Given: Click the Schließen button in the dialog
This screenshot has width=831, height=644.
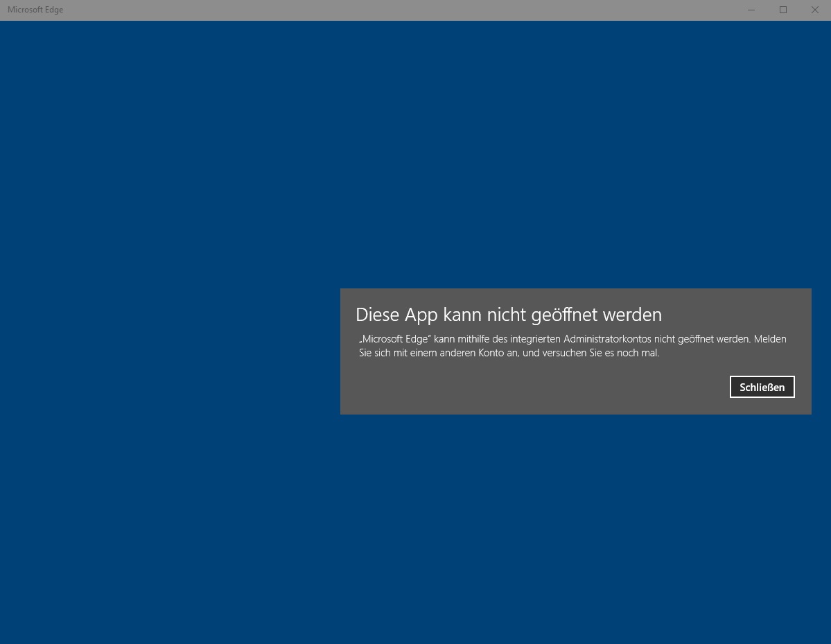Looking at the screenshot, I should [762, 387].
